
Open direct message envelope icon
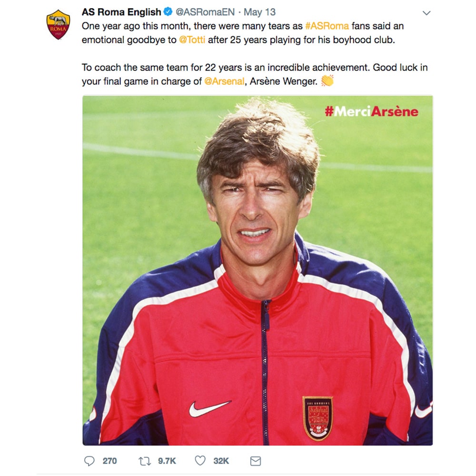coord(255,461)
